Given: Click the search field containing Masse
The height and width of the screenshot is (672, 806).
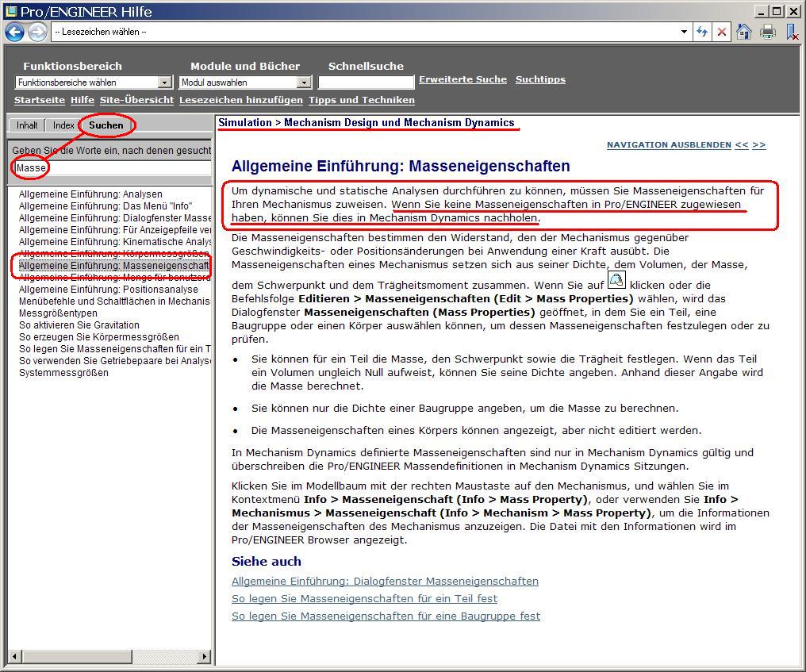Looking at the screenshot, I should [111, 167].
